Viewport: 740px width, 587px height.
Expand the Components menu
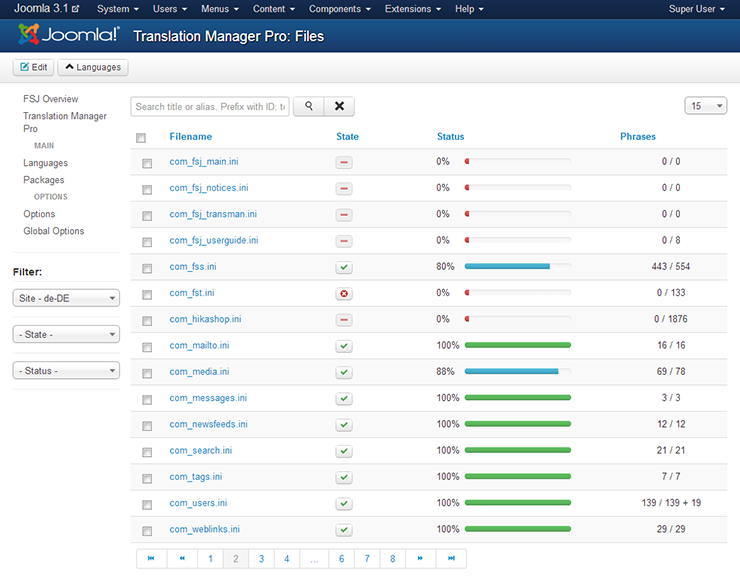(x=340, y=9)
